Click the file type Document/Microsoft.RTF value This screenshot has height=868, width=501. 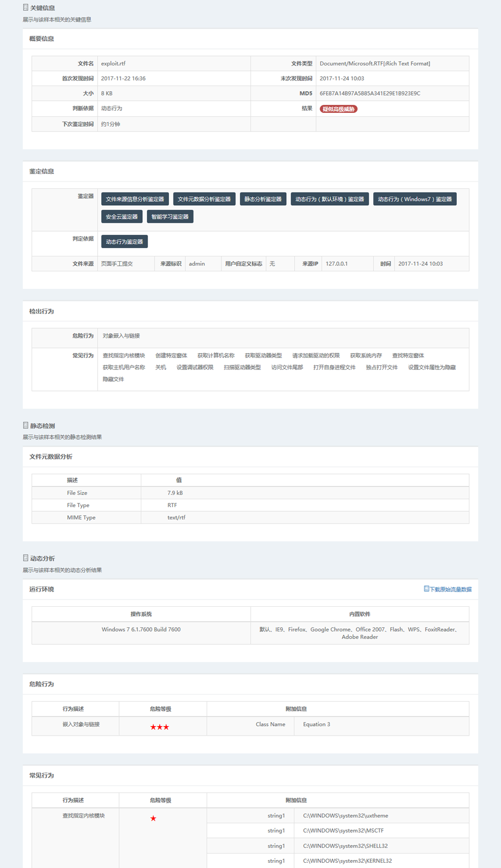[375, 63]
